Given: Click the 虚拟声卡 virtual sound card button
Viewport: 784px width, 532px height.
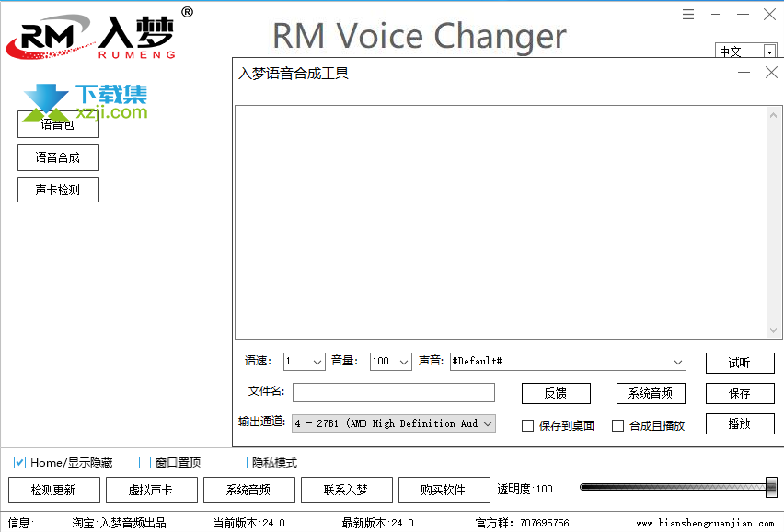Looking at the screenshot, I should pos(152,490).
